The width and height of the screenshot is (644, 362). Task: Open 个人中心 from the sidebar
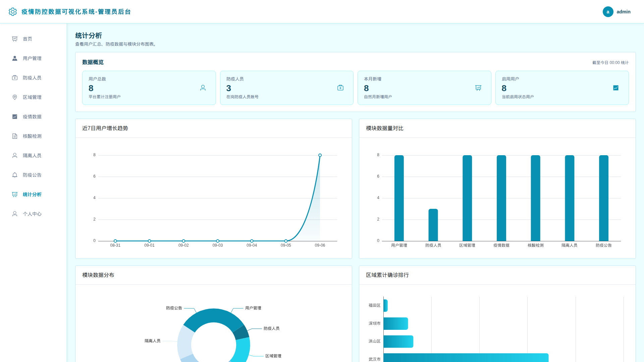point(34,214)
